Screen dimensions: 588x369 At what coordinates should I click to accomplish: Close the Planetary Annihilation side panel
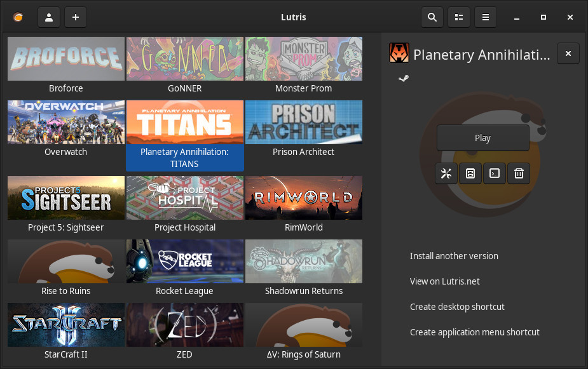click(568, 53)
